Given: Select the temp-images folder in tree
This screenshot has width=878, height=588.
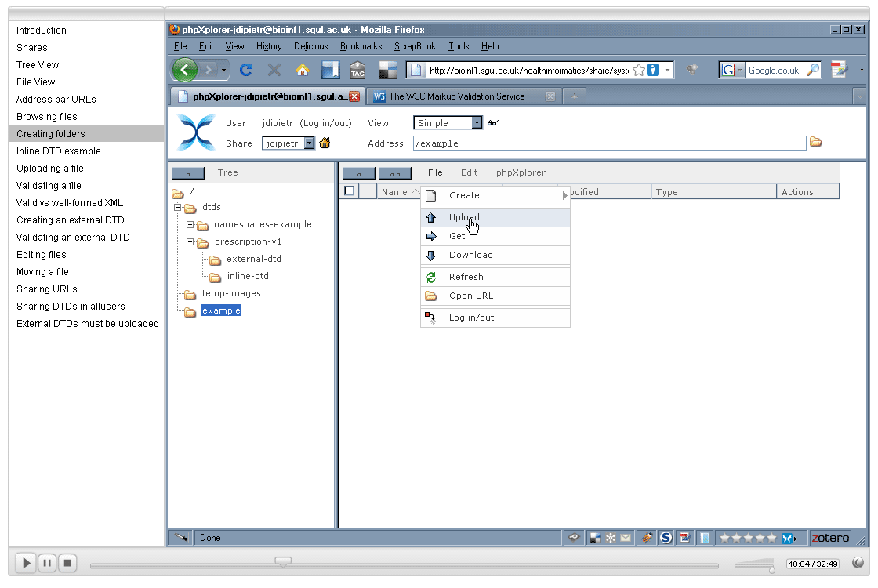Looking at the screenshot, I should coord(231,293).
